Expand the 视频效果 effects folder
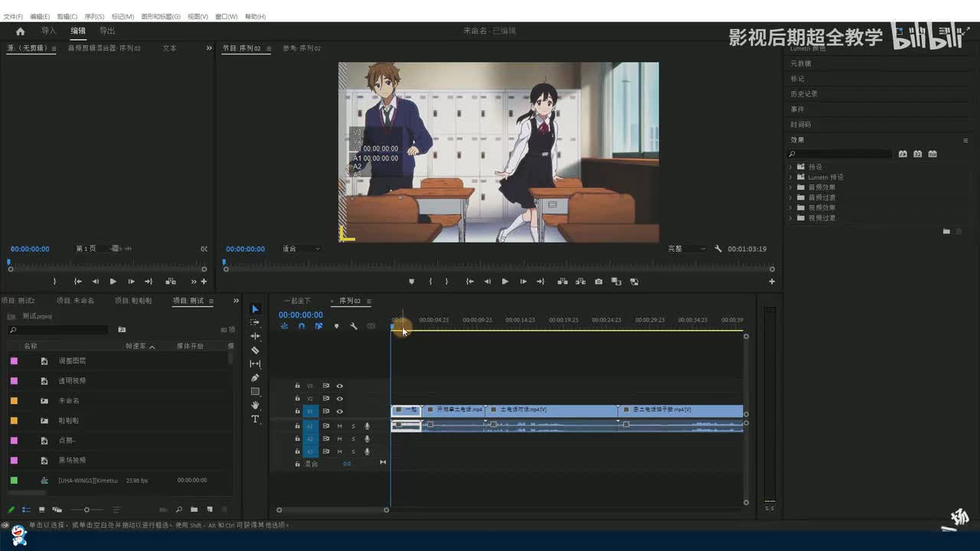980x551 pixels. [791, 208]
